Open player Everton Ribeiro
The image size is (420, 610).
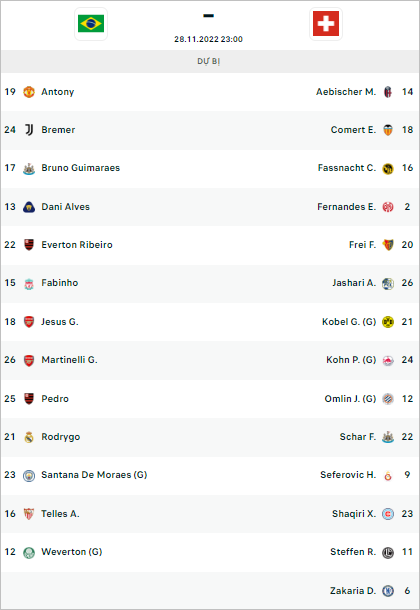click(77, 245)
